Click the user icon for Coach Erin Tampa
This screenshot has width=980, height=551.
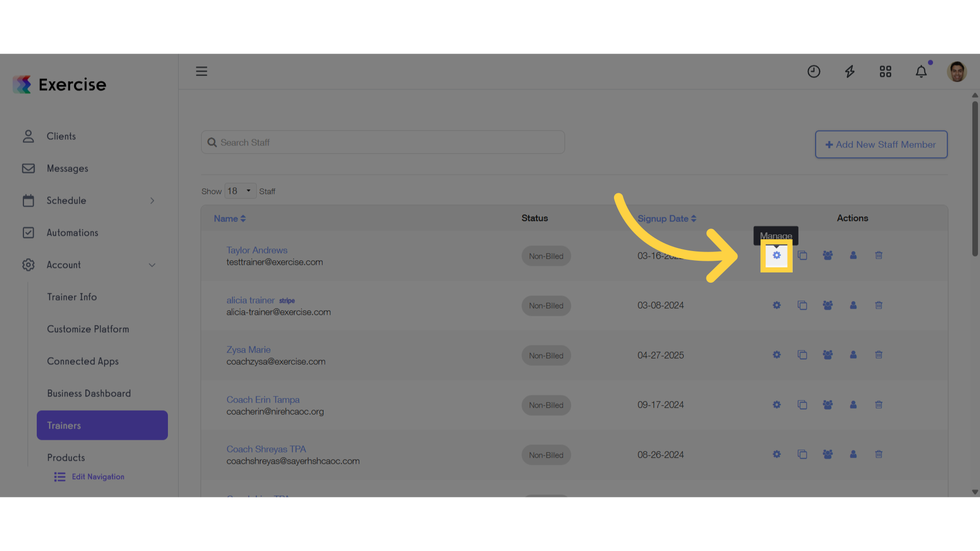pos(853,405)
